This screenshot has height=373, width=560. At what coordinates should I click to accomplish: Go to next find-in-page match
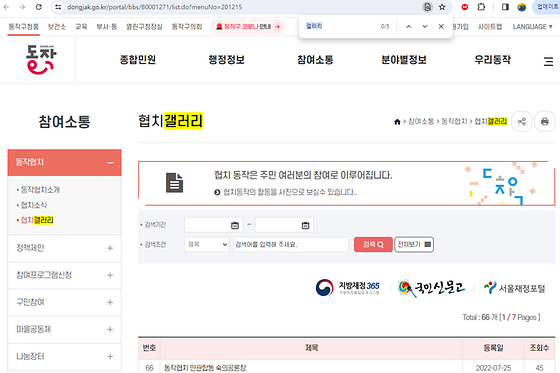click(x=425, y=26)
